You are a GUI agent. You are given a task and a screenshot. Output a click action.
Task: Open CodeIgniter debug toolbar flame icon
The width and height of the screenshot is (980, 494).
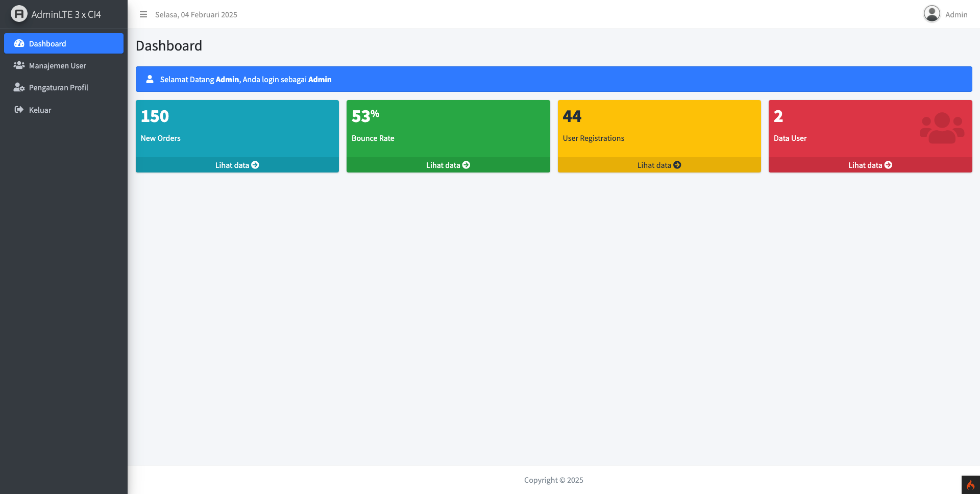coord(971,485)
